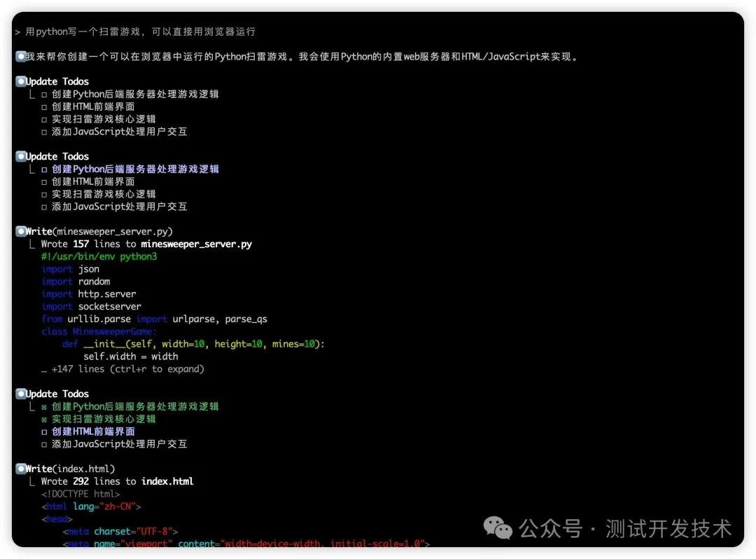Screen dimensions: 756x559
Task: Click the Write(index.html) bullet icon
Action: tap(21, 469)
